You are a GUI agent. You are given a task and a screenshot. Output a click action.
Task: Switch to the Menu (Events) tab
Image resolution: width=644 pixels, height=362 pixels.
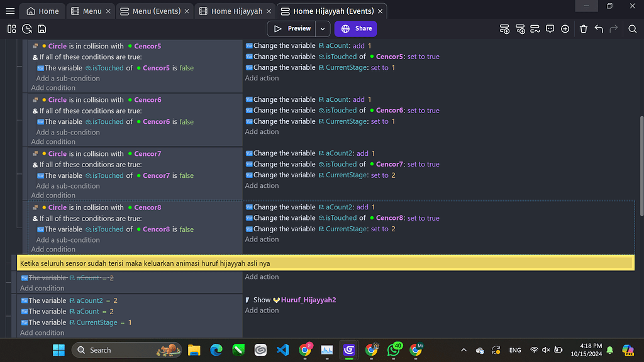tap(150, 11)
